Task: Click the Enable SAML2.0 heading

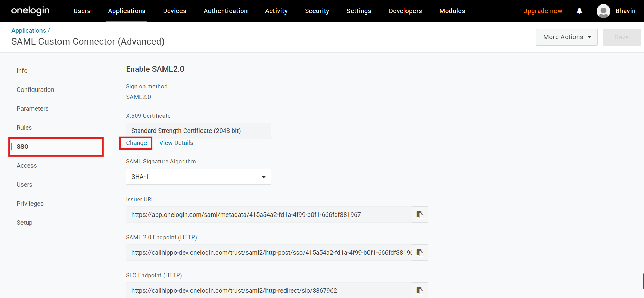Action: coord(155,69)
